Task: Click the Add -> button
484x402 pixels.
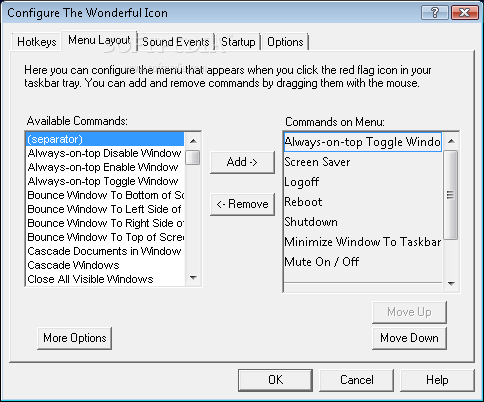Action: click(x=242, y=162)
